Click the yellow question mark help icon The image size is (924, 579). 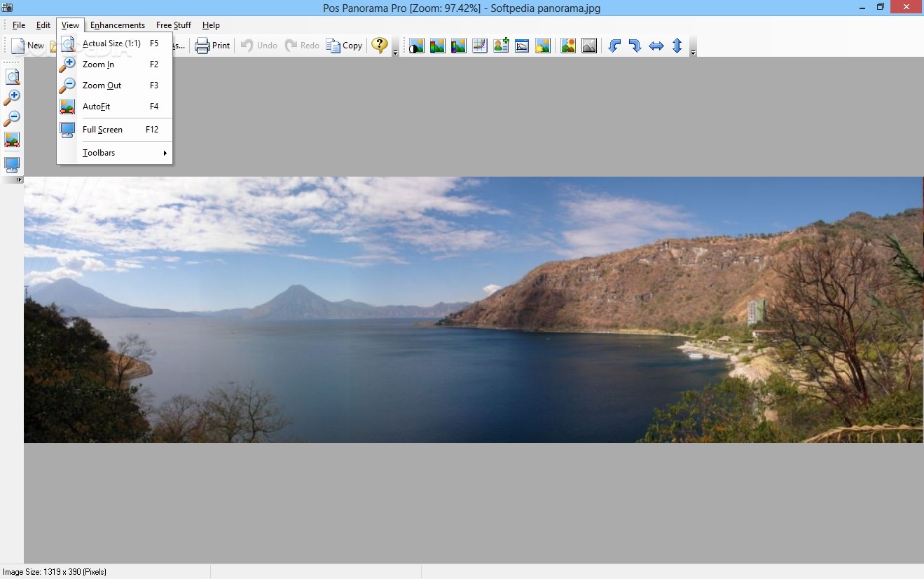[x=380, y=46]
